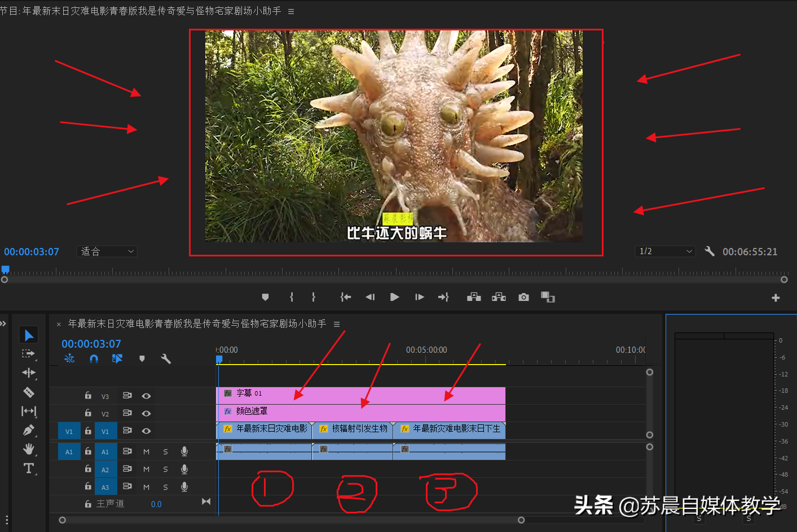Open the Comparison View button

(548, 297)
